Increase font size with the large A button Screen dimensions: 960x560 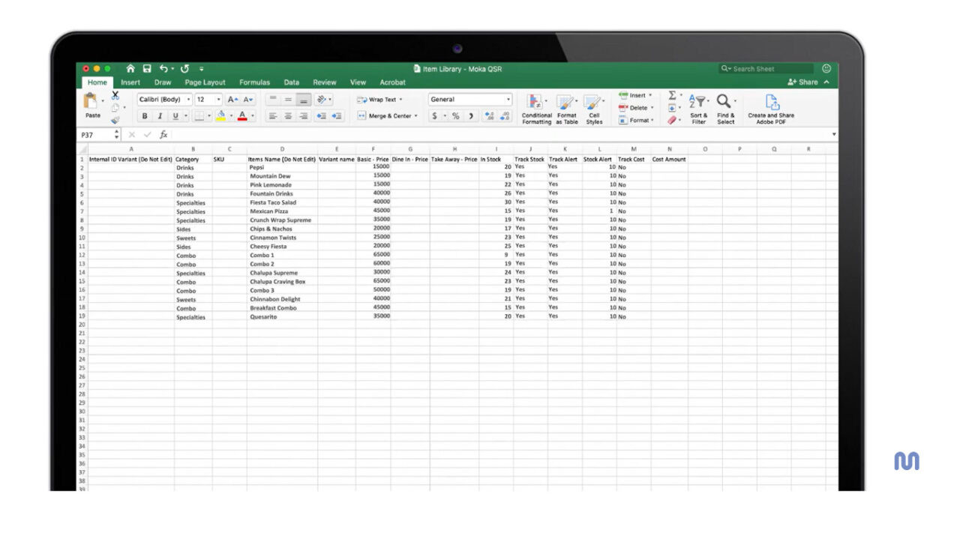click(232, 99)
